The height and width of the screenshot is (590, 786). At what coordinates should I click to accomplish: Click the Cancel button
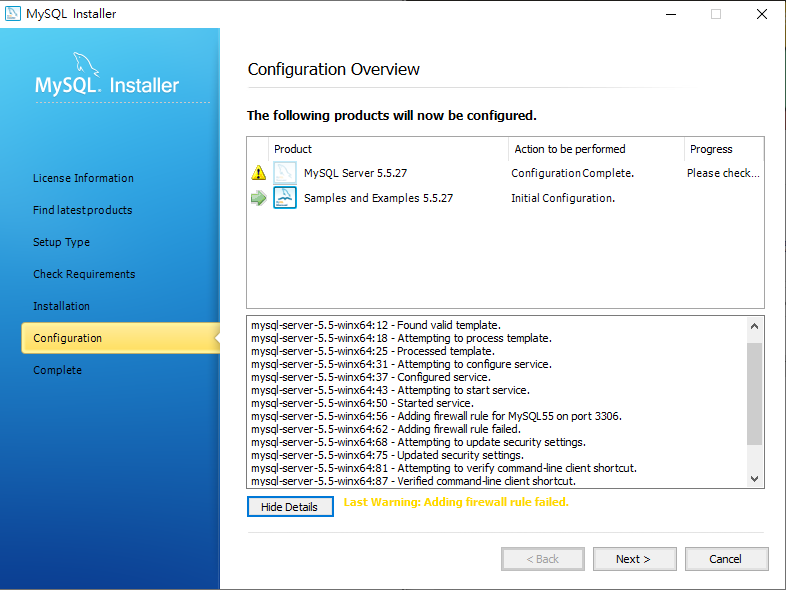[x=726, y=559]
